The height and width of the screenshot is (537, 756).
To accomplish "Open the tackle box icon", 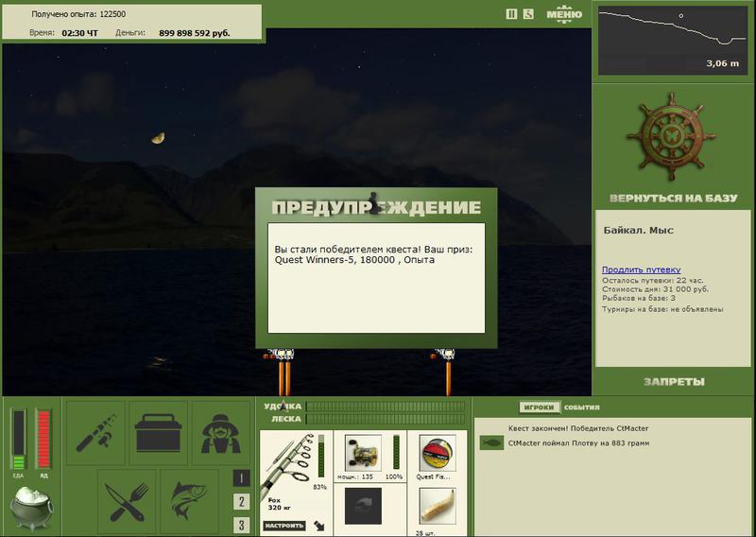I will point(158,433).
